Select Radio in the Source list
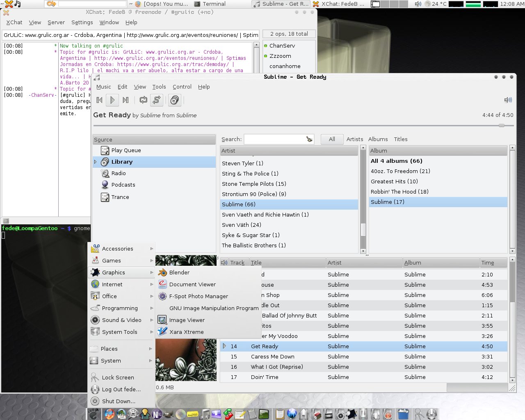 154,173
